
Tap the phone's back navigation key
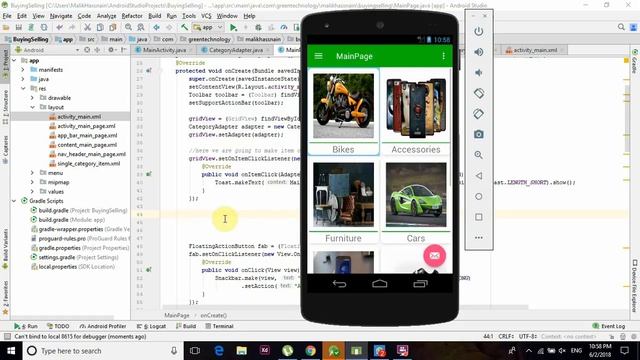(x=339, y=284)
